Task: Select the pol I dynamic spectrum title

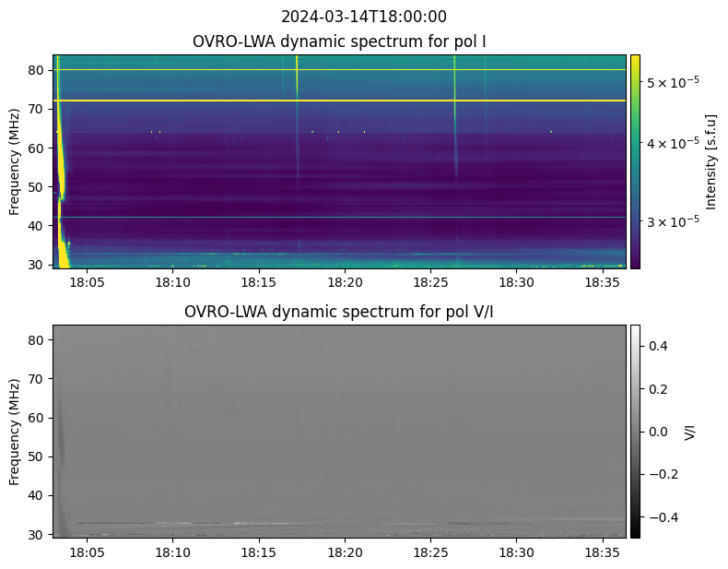Action: (339, 41)
